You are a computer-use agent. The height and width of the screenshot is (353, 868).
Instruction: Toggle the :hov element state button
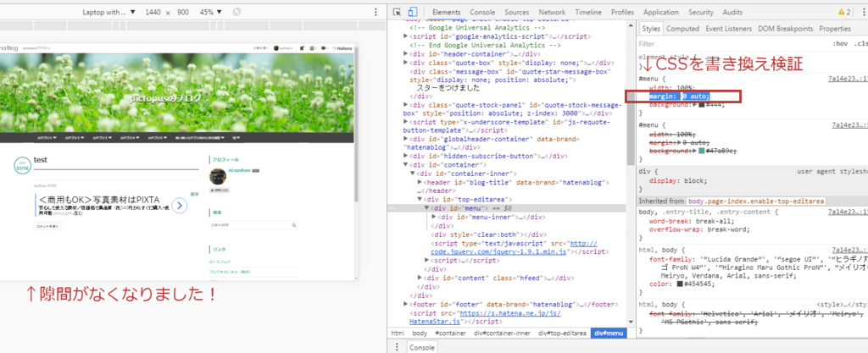tap(840, 44)
